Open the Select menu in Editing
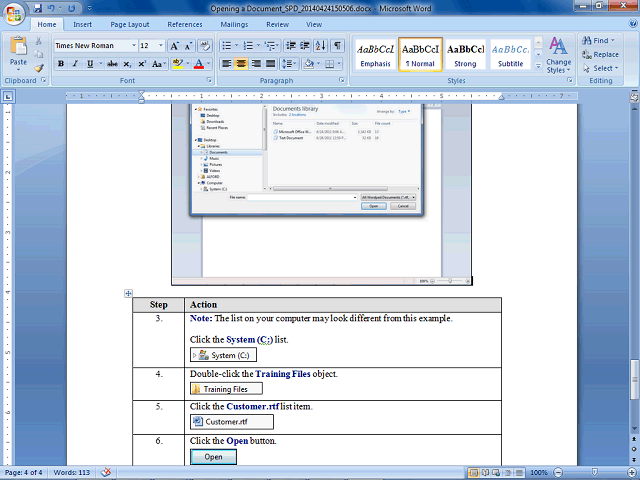The height and width of the screenshot is (480, 640). click(x=601, y=68)
